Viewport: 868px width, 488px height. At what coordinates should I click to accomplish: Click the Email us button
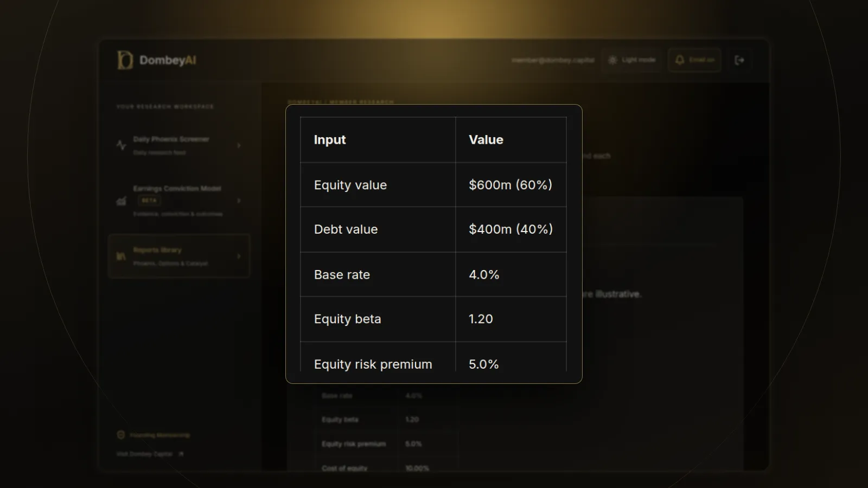(x=695, y=60)
